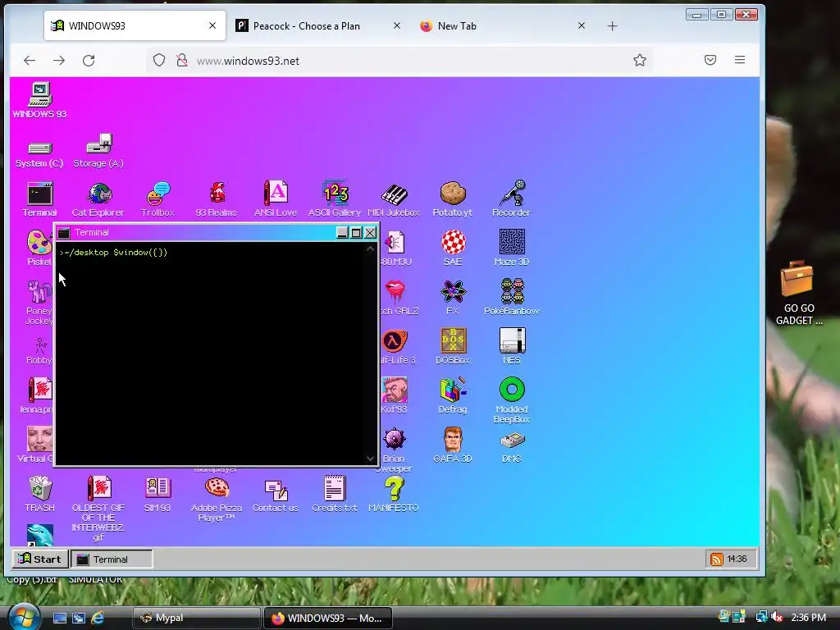The image size is (840, 630).
Task: Select Terminal in the Windows 93 taskbar
Action: [112, 559]
